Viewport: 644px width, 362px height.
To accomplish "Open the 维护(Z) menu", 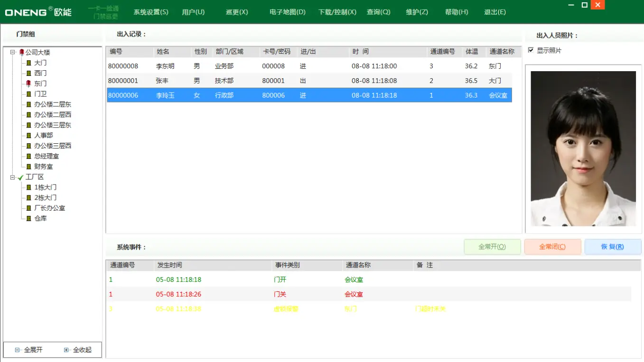I will coord(416,12).
